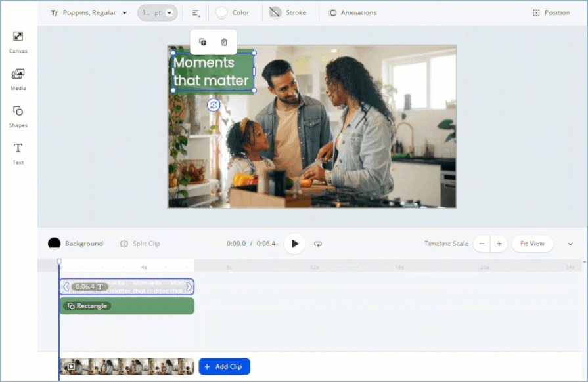
Task: Select the Split Clip tool
Action: [x=140, y=244]
